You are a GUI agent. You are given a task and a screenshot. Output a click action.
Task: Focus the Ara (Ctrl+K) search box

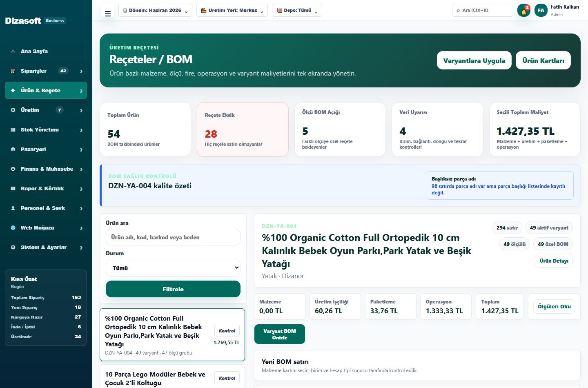point(483,10)
